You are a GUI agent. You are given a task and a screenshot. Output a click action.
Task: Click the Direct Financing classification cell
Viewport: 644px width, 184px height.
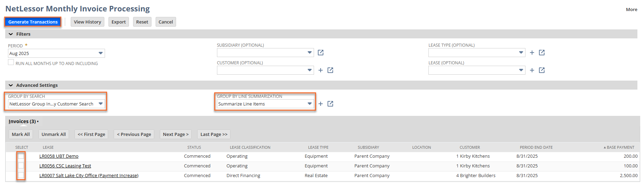point(243,175)
